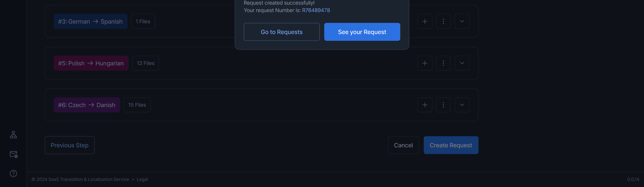Click plus icon on Czech to Danish row

coord(425,105)
